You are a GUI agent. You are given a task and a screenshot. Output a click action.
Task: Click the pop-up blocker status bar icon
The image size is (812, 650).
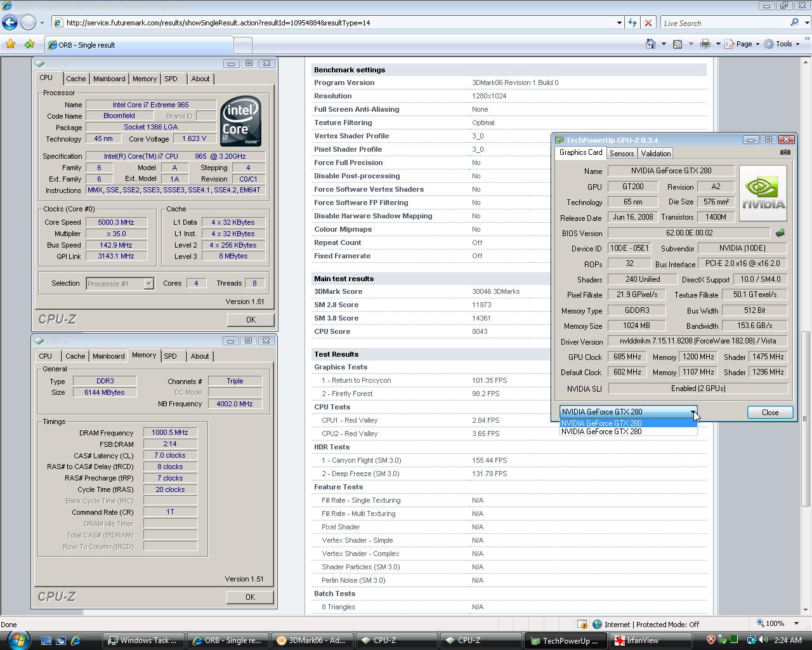click(582, 624)
